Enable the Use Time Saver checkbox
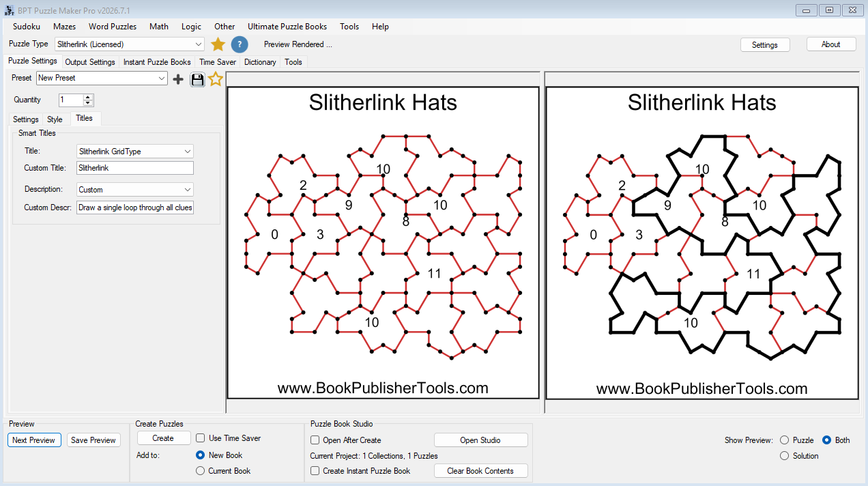868x486 pixels. point(201,438)
